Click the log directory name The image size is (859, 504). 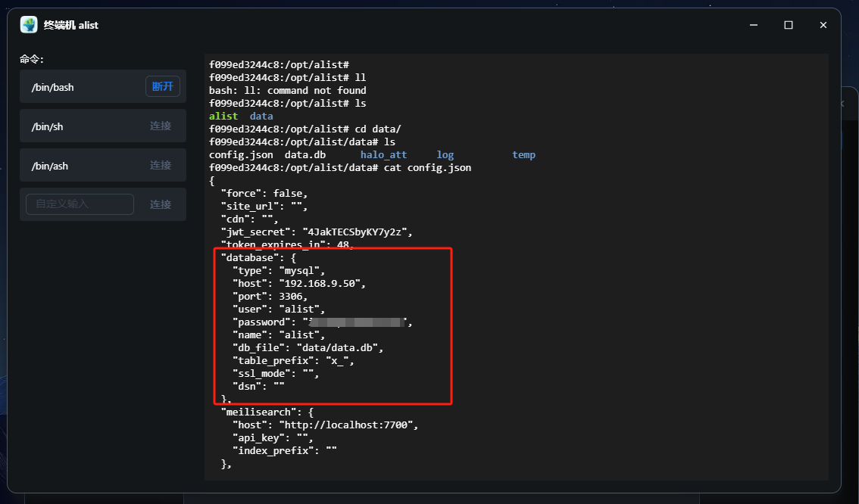445,155
